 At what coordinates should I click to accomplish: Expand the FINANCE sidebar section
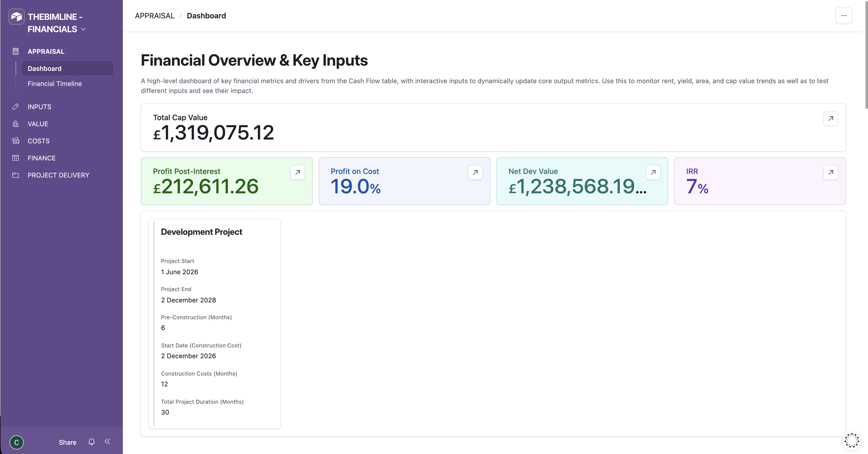point(42,158)
